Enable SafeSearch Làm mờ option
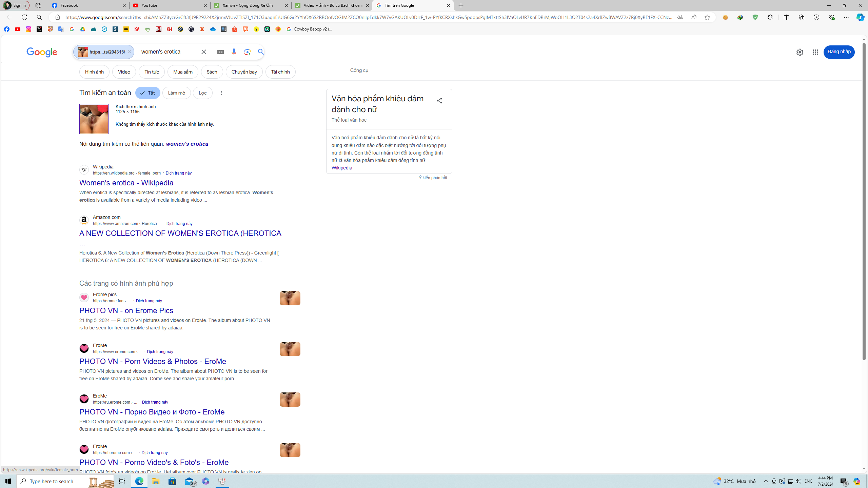Image resolution: width=868 pixels, height=488 pixels. point(176,93)
